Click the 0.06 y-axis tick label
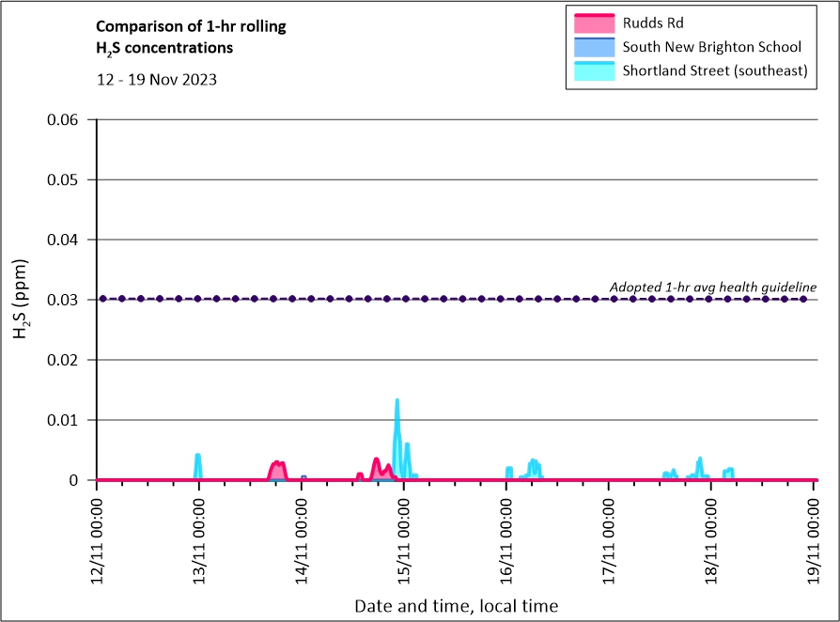840x622 pixels. (66, 119)
